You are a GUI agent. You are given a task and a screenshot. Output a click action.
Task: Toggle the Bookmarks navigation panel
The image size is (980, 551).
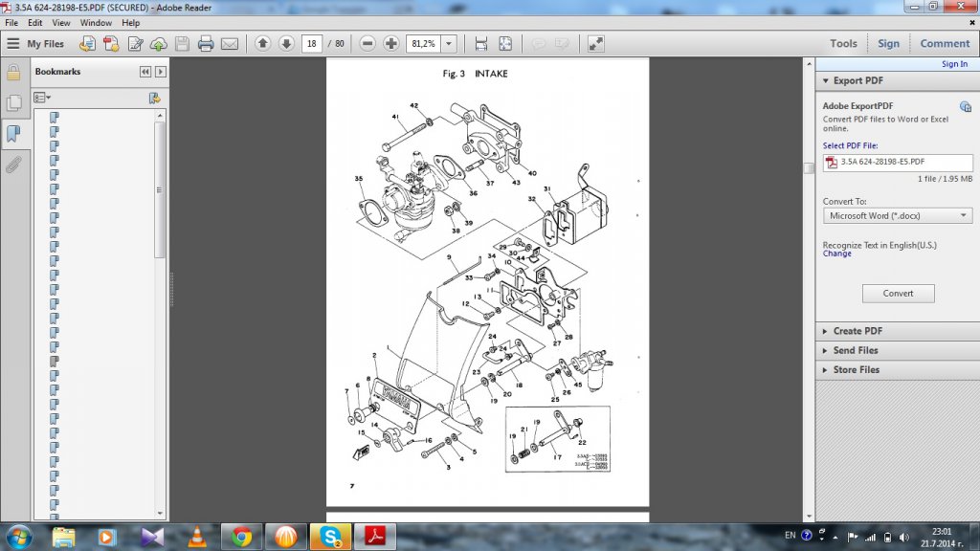tap(13, 133)
